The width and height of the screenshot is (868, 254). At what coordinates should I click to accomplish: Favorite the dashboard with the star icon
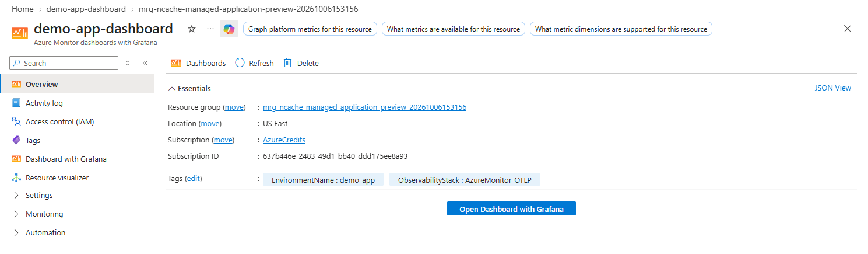click(192, 29)
